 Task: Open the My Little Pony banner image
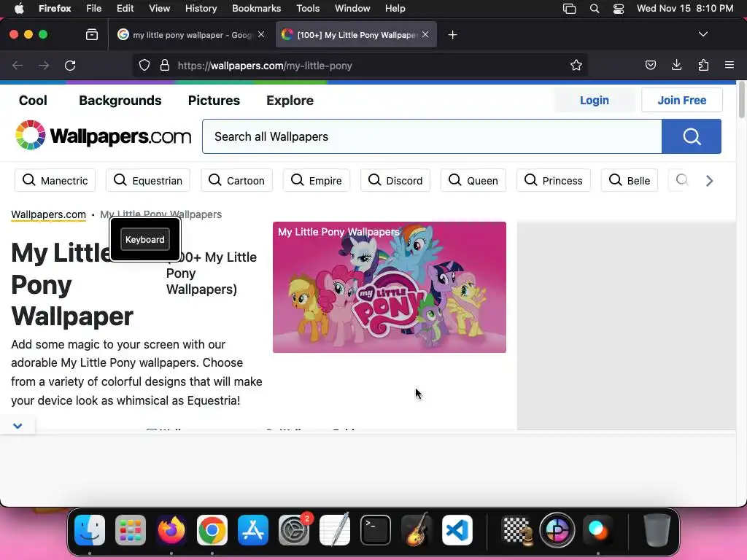[x=390, y=287]
